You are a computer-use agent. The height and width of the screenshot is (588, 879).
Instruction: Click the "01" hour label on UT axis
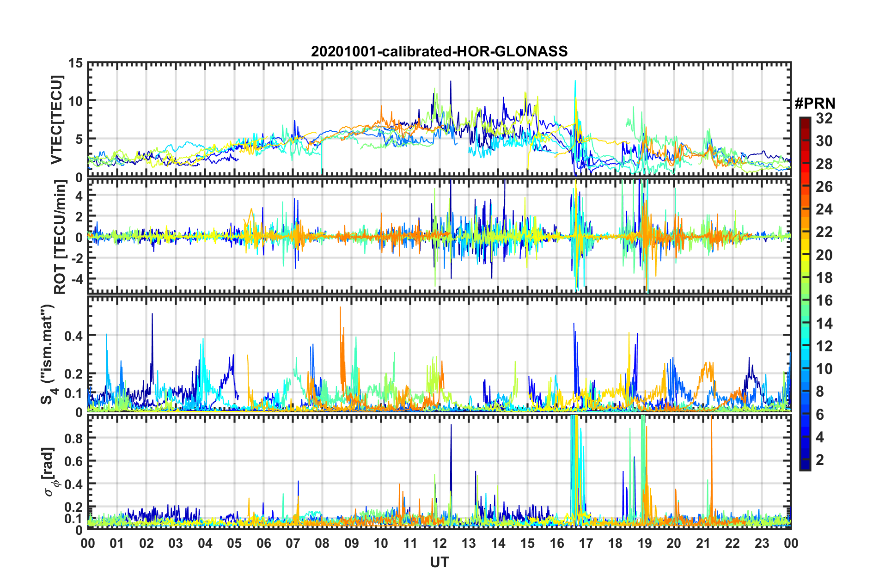coord(117,543)
